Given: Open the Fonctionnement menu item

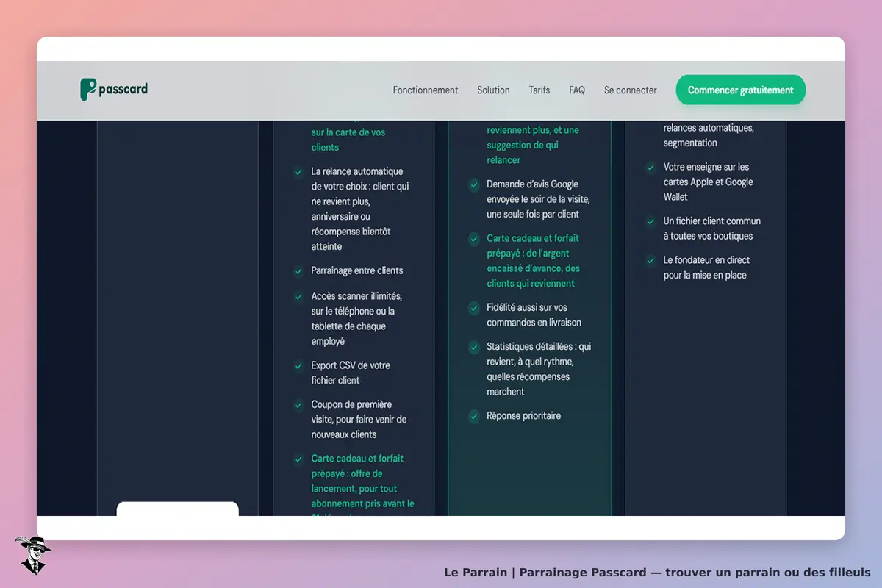Looking at the screenshot, I should (426, 90).
